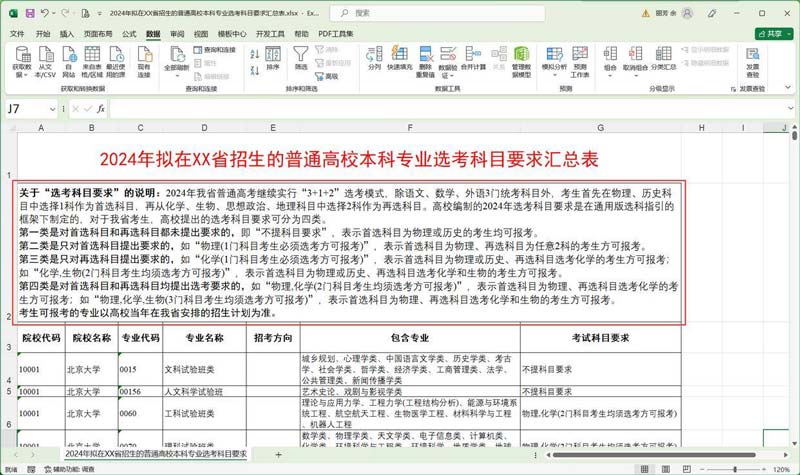
Task: Select the sheet tab 2024年拟在XX省招生
Action: click(156, 454)
